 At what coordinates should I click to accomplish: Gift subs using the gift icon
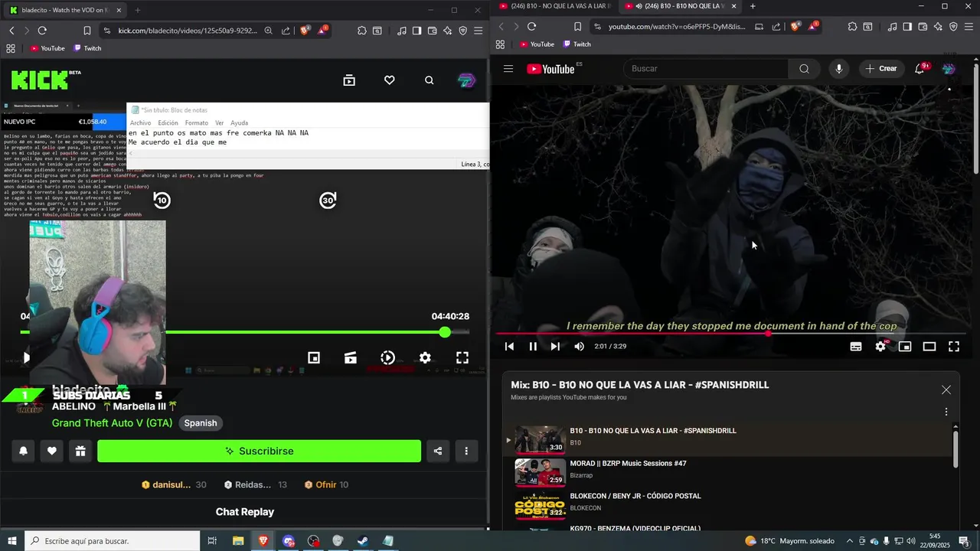pos(80,451)
